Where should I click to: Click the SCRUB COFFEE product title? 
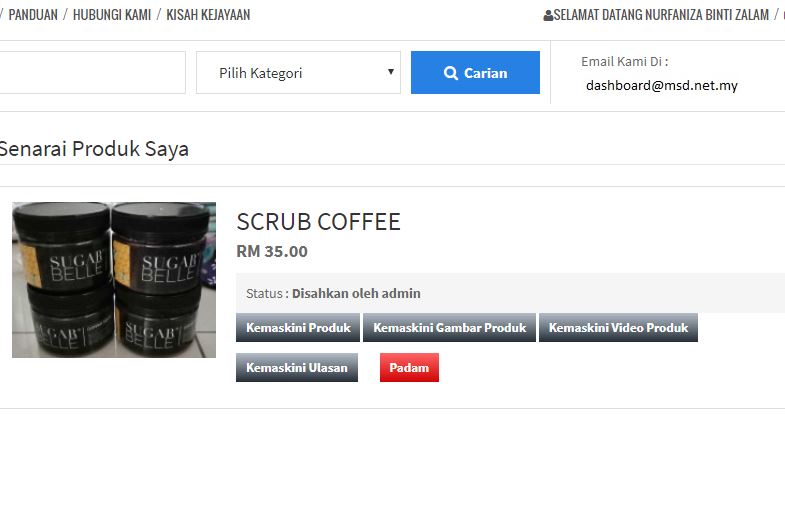(318, 222)
